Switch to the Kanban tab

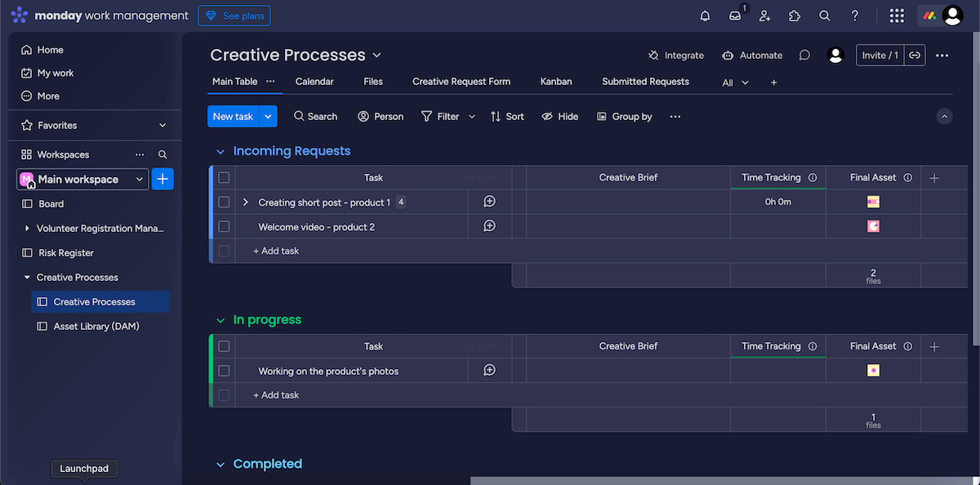coord(555,82)
